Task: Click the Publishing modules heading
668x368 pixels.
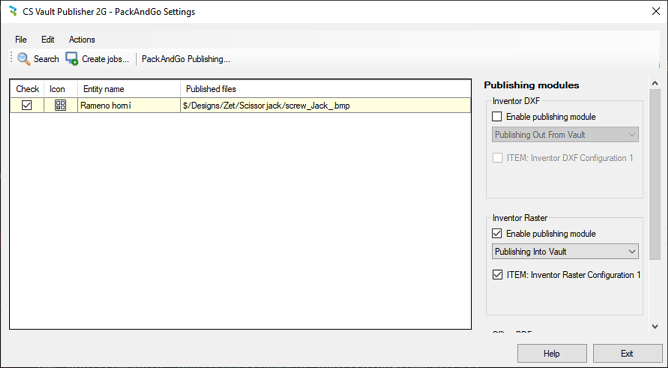Action: point(531,85)
